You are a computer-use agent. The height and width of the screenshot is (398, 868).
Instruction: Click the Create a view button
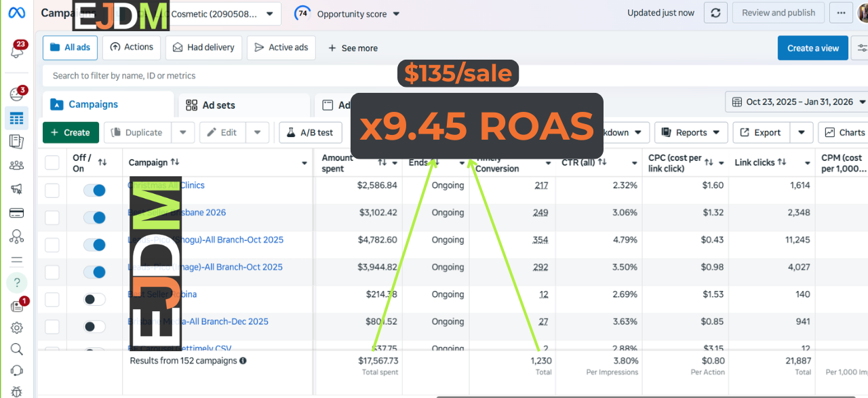(x=812, y=47)
